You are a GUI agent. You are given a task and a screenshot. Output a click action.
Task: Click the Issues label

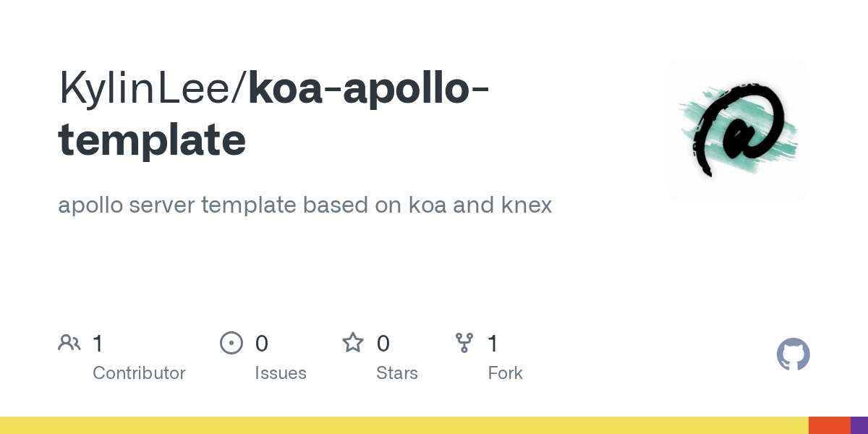pos(281,373)
